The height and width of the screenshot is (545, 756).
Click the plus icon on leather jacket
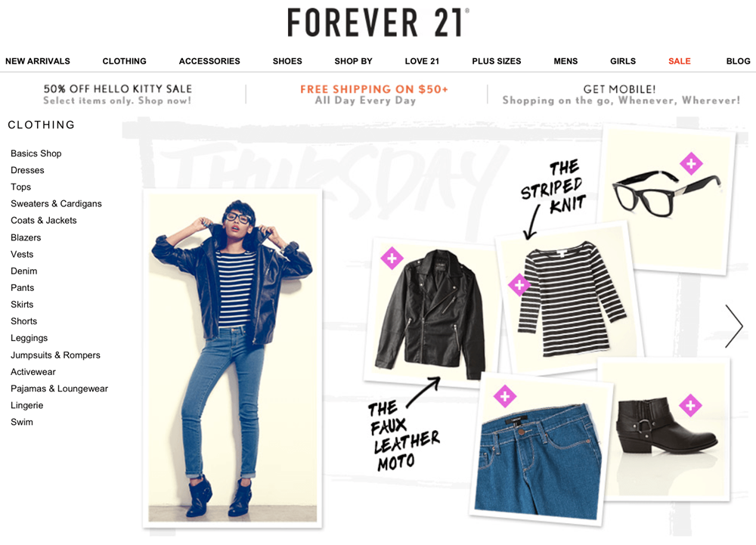coord(392,259)
